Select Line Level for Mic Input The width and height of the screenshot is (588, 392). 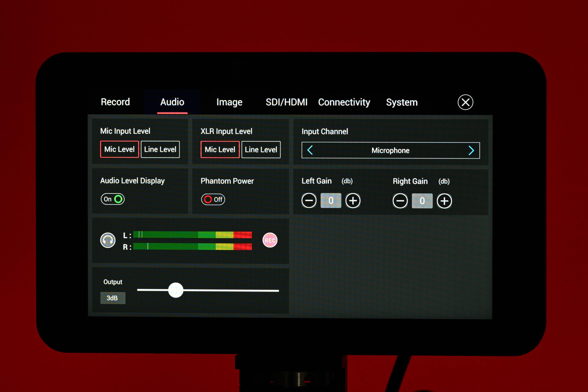160,149
